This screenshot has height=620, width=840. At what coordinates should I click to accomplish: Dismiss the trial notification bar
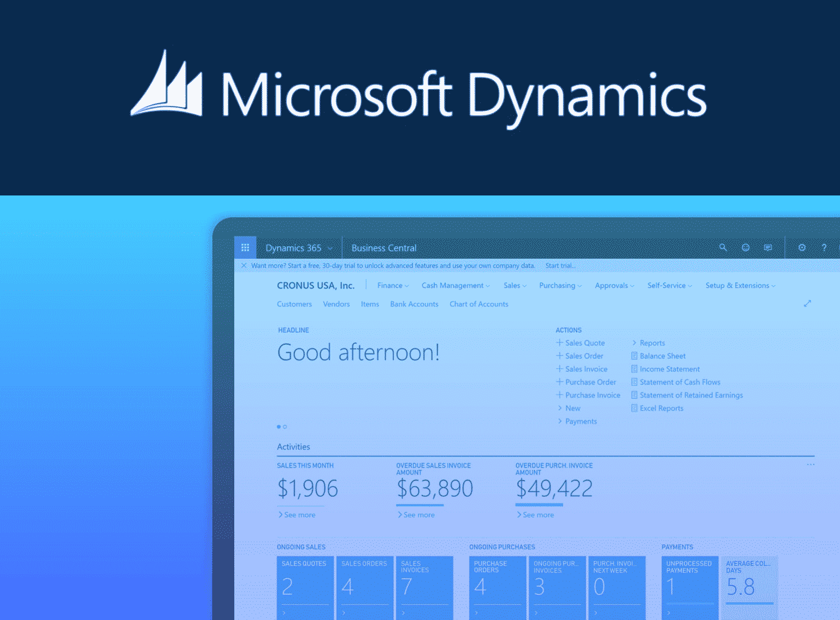[x=244, y=265]
